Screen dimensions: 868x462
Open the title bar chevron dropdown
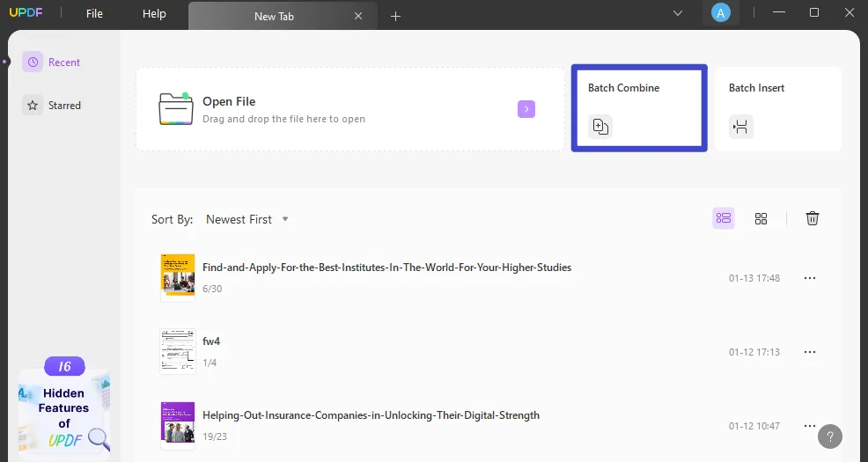(x=678, y=13)
